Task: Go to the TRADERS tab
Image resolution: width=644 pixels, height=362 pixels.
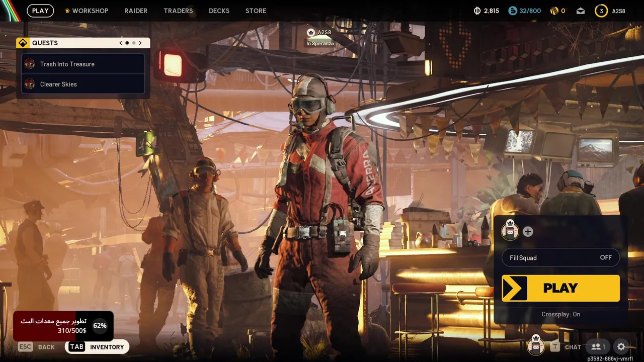Action: click(178, 11)
